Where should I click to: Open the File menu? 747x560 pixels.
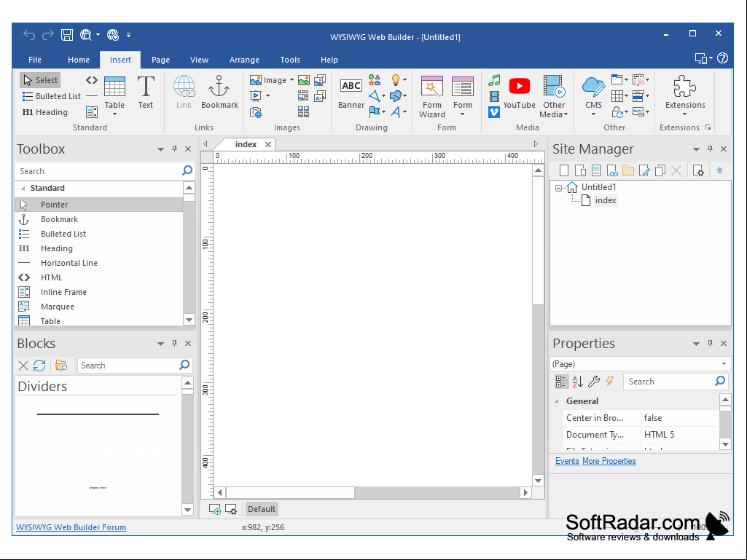click(35, 60)
